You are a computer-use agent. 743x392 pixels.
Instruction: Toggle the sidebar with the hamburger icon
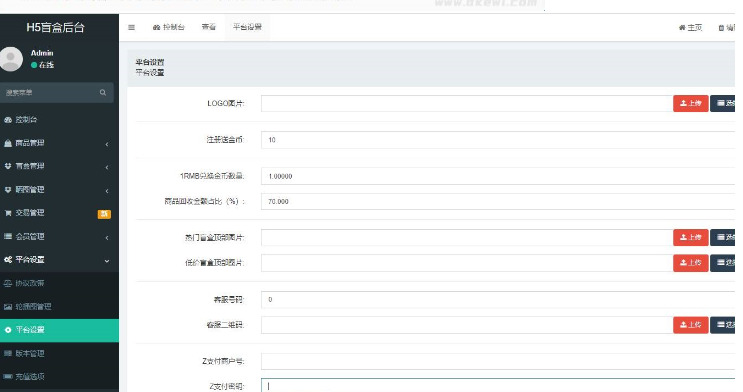[x=131, y=27]
